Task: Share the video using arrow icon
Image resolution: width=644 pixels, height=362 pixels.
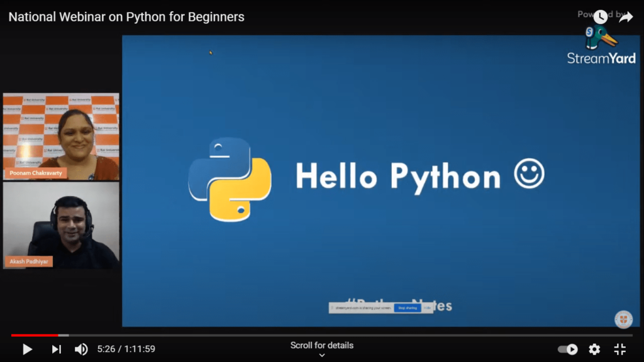Action: tap(626, 17)
